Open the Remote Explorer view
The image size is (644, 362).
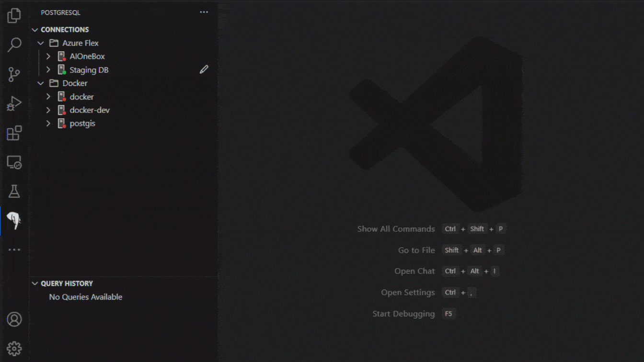[x=14, y=163]
